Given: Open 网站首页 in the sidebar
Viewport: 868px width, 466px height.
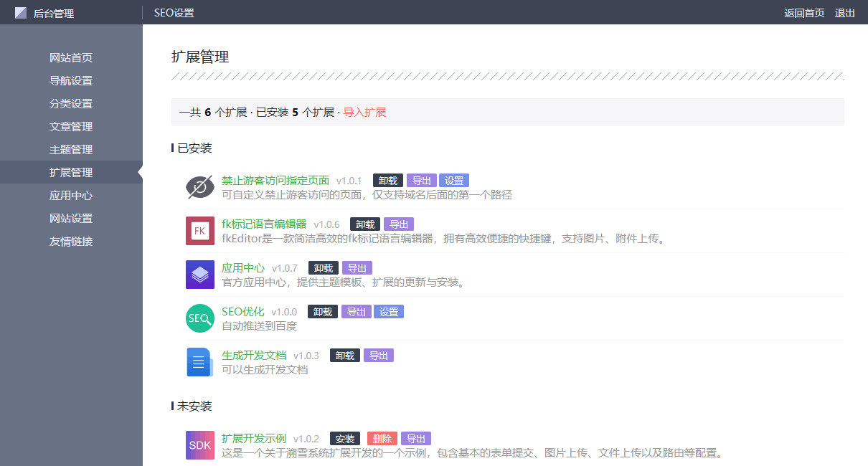Looking at the screenshot, I should pyautogui.click(x=71, y=58).
